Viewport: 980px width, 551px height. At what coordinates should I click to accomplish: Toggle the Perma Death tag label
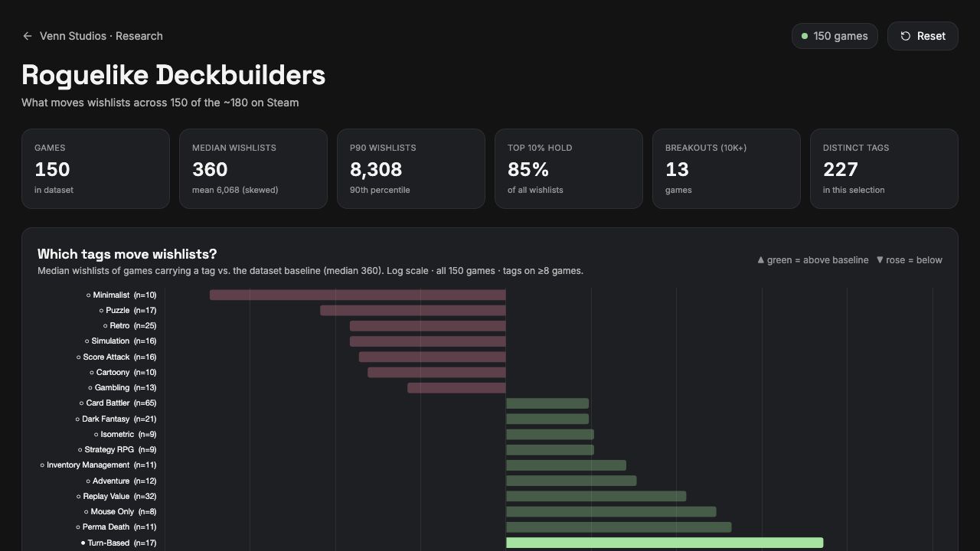[116, 527]
